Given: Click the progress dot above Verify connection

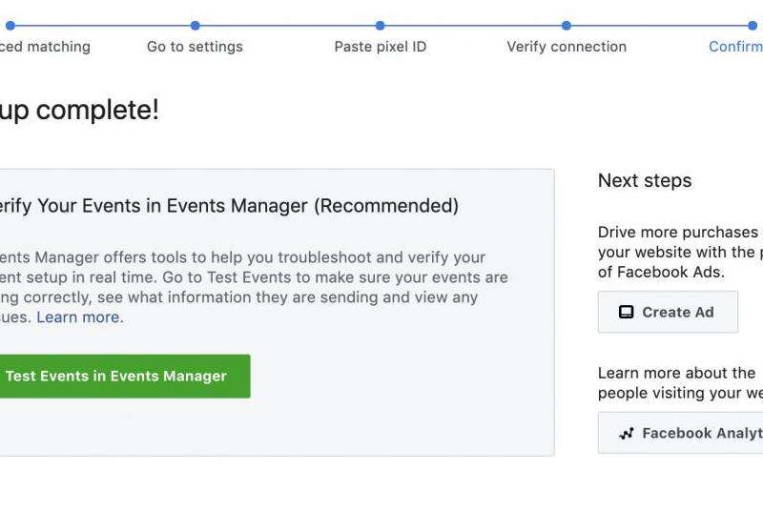Looking at the screenshot, I should coord(567,26).
